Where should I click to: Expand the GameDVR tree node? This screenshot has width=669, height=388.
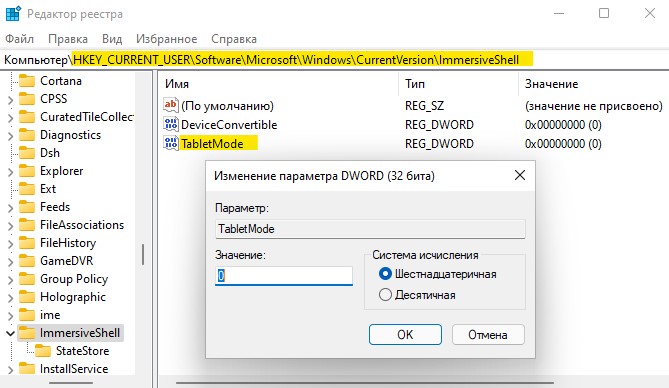(11, 262)
